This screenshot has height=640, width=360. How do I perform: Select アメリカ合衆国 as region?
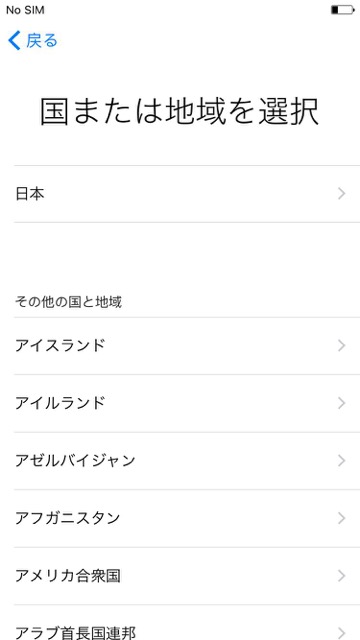(187, 576)
